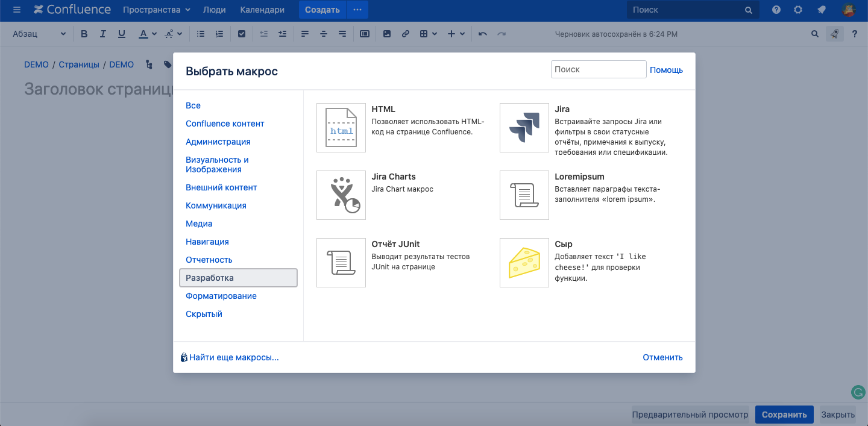Go to the Confluence home logo
Viewport: 868px width, 426px height.
(x=72, y=10)
